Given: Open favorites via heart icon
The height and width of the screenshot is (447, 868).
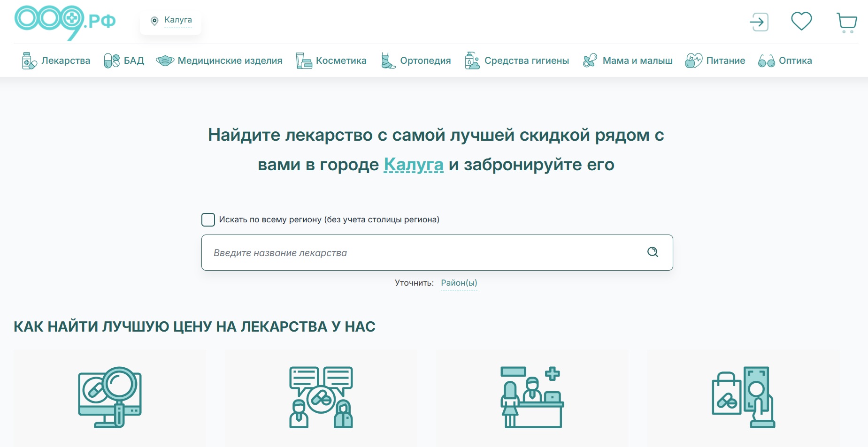Looking at the screenshot, I should point(801,22).
